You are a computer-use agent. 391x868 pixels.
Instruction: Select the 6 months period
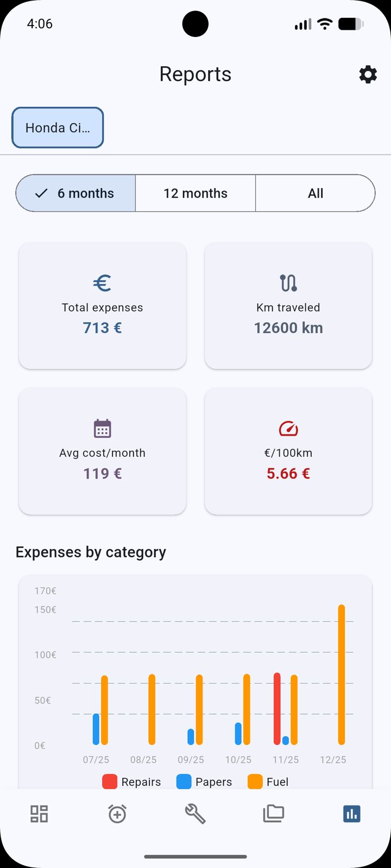coord(76,193)
